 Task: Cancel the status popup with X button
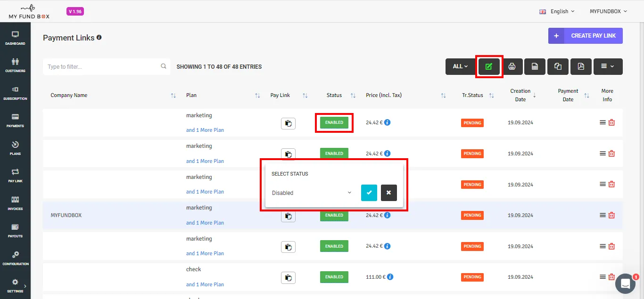(389, 193)
